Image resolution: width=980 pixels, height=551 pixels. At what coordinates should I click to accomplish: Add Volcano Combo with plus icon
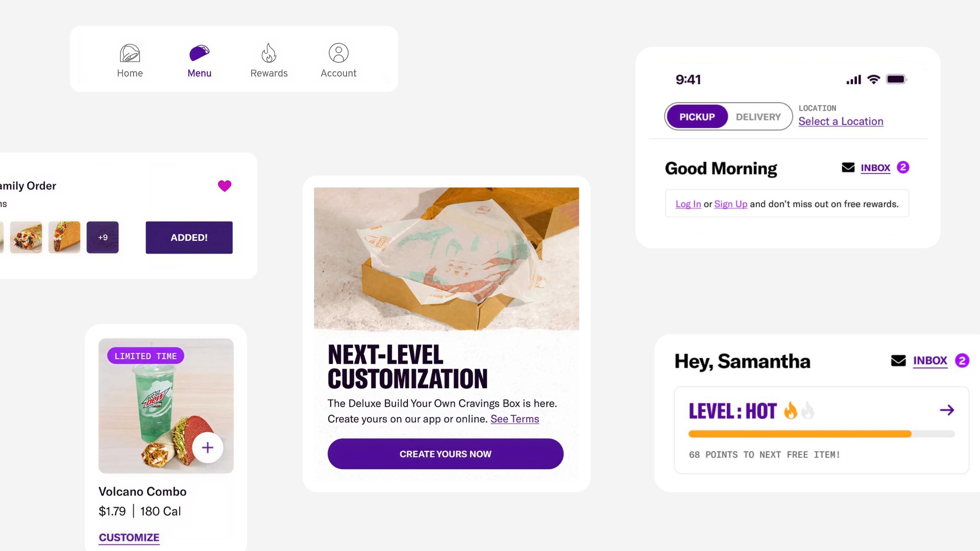208,448
